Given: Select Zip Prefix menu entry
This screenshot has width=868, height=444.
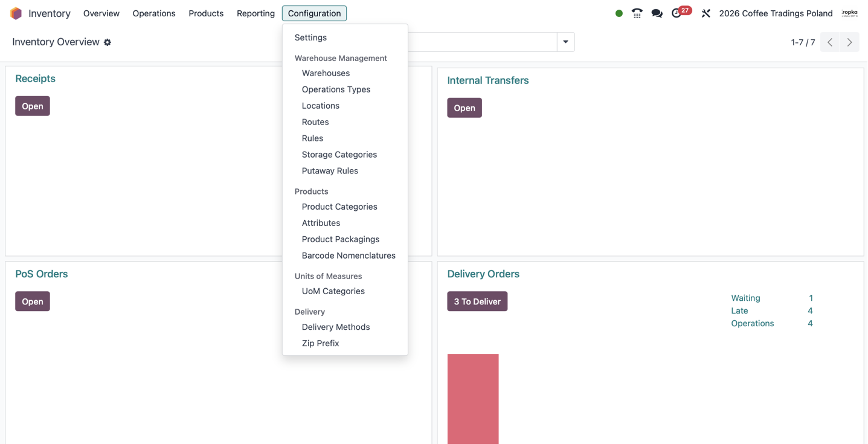Looking at the screenshot, I should click(x=345, y=343).
